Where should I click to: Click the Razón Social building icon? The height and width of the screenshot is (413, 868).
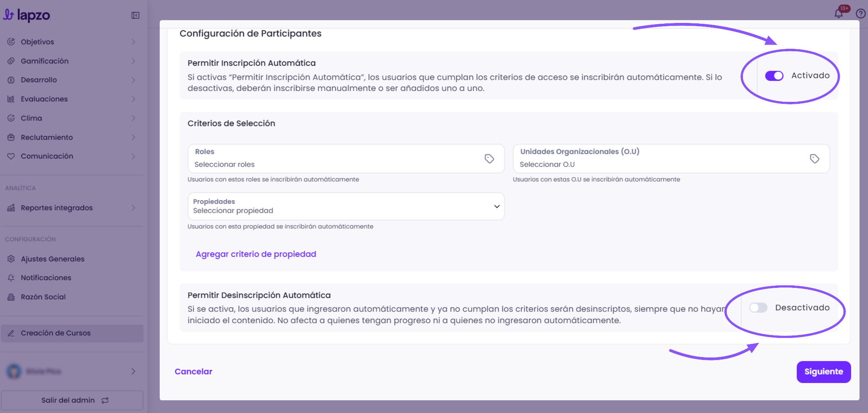pyautogui.click(x=11, y=297)
